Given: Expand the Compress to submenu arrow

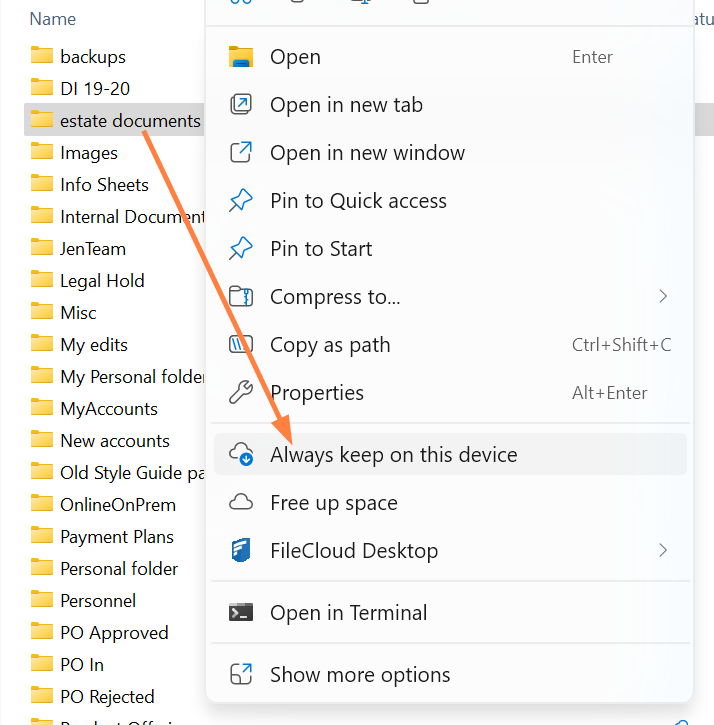Looking at the screenshot, I should click(x=663, y=296).
